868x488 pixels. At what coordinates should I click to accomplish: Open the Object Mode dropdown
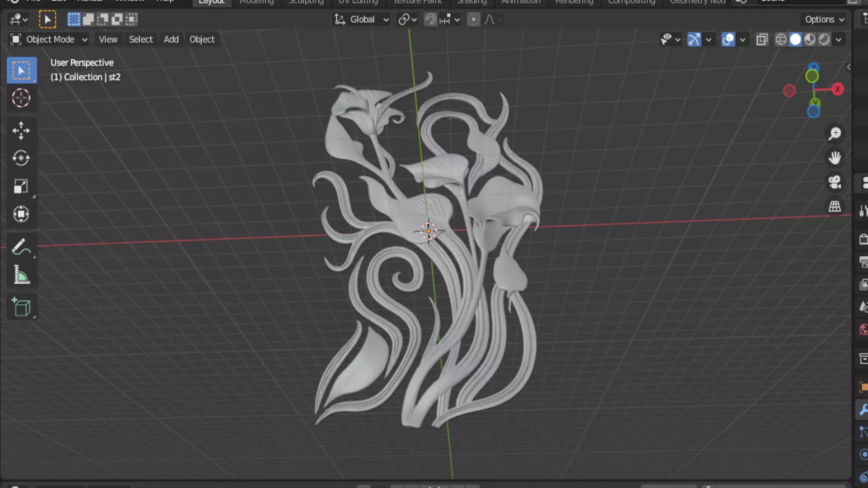(49, 39)
